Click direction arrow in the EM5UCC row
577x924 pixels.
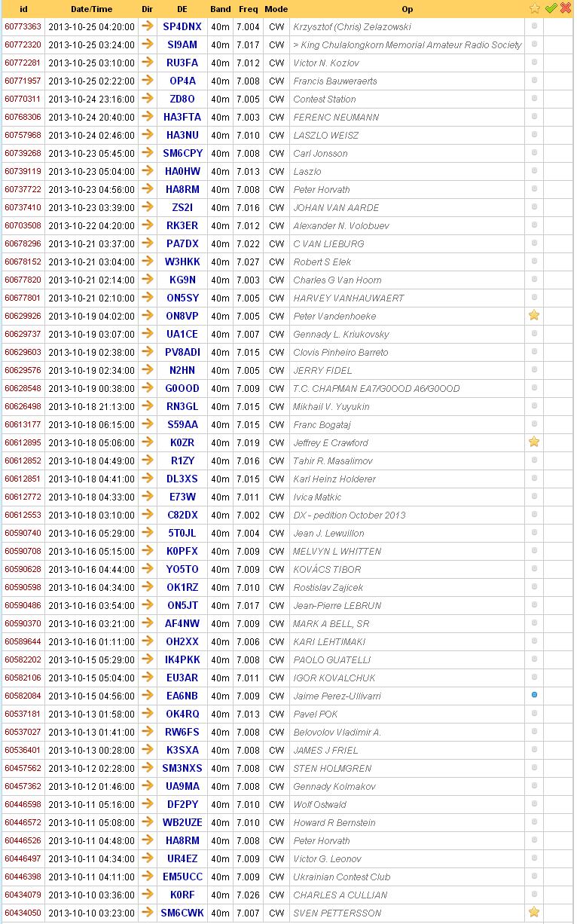(148, 876)
